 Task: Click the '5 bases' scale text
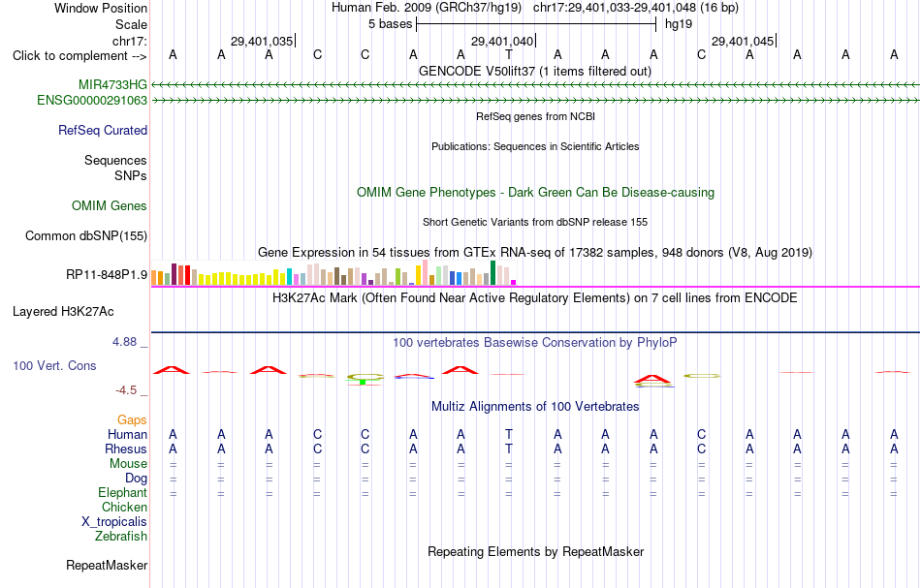[x=391, y=24]
